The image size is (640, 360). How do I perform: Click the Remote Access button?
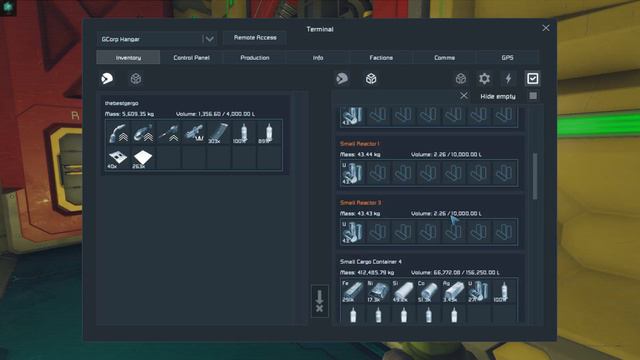click(x=255, y=38)
